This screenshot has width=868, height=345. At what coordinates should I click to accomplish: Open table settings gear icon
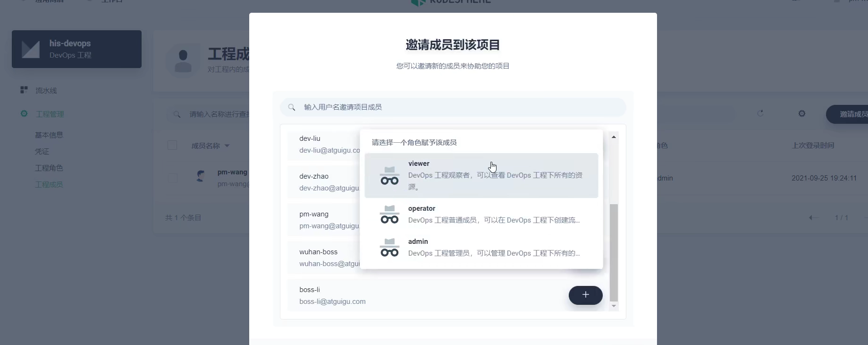[x=802, y=113]
